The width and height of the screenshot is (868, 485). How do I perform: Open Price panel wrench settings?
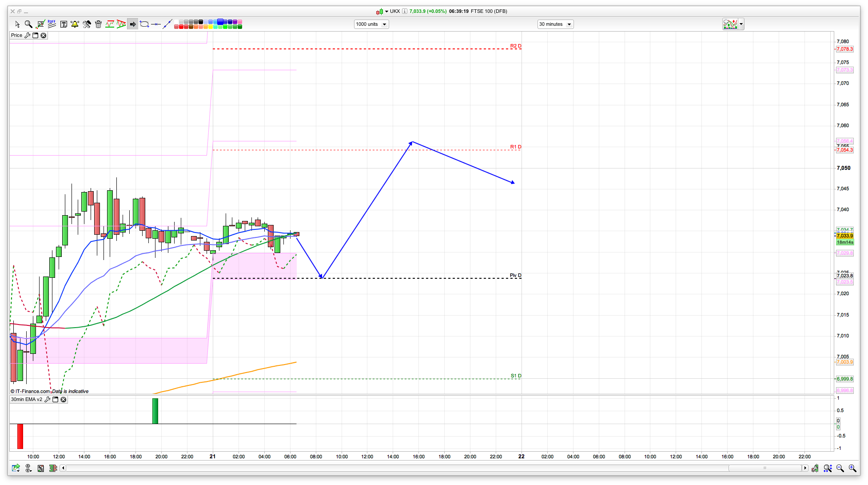click(28, 36)
